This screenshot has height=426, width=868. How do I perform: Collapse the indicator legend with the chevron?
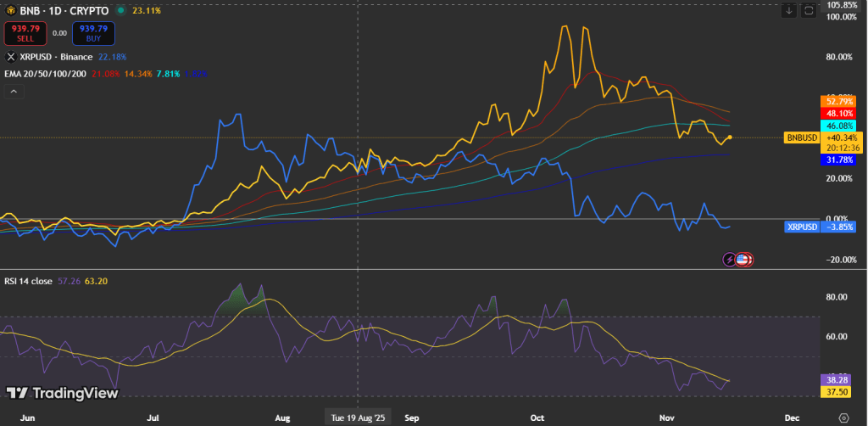[14, 92]
